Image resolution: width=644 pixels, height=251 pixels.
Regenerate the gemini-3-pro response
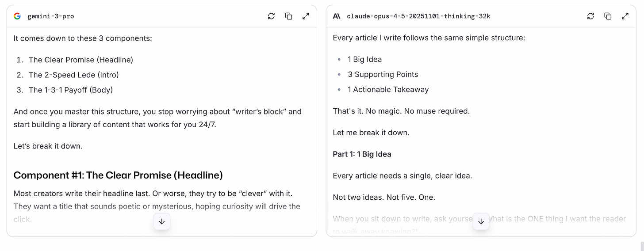[271, 16]
